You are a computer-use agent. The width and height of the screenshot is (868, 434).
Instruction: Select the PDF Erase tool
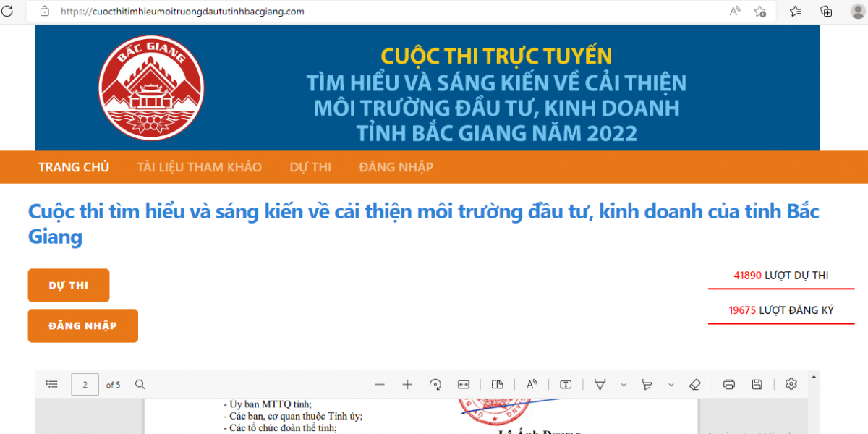click(x=695, y=384)
